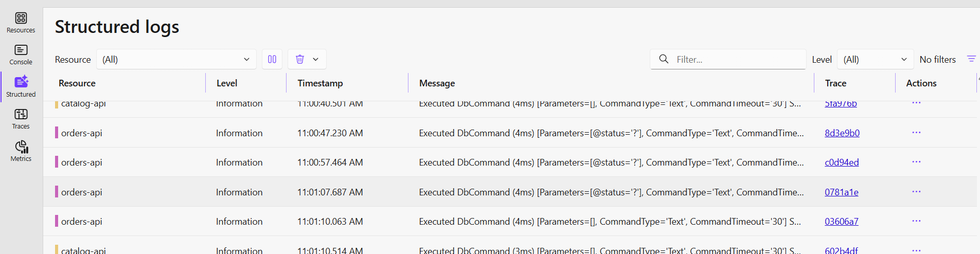Click the trash can clear logs icon
The height and width of the screenshot is (254, 980).
coord(300,59)
